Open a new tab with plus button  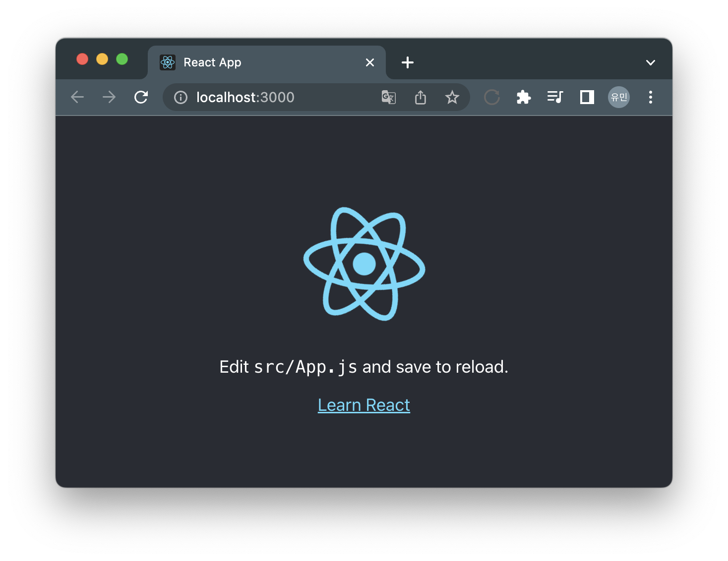[408, 62]
